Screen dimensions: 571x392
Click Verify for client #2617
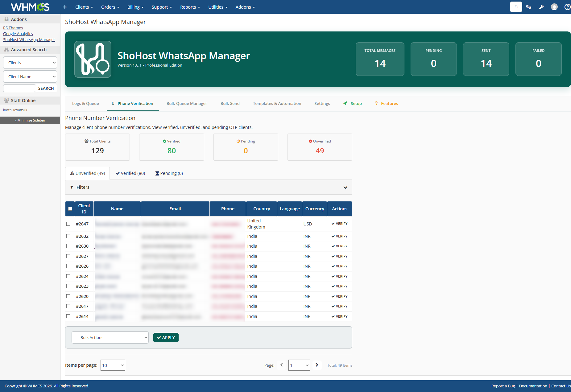point(339,306)
